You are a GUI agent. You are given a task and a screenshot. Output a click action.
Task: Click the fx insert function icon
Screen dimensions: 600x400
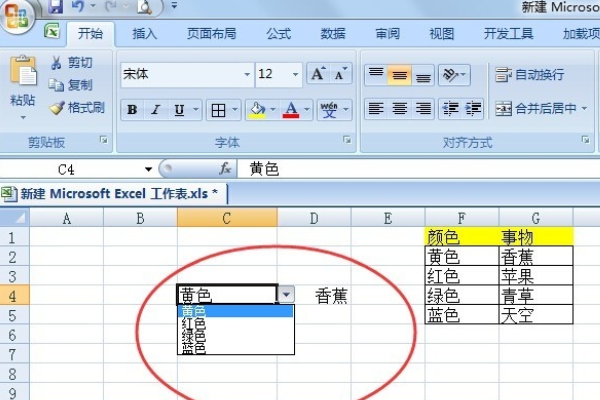point(225,169)
